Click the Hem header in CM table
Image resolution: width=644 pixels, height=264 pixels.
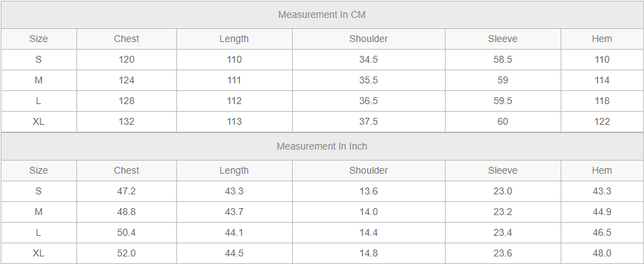(x=602, y=39)
